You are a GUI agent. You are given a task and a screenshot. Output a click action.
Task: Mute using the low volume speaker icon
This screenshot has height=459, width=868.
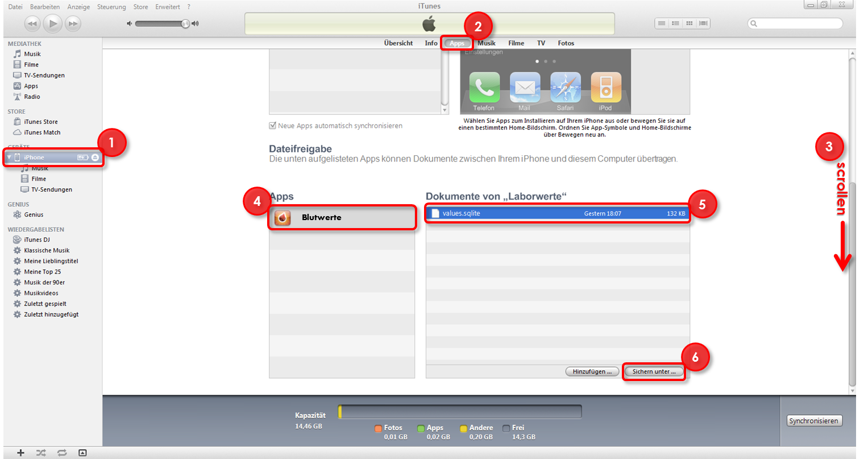click(x=130, y=23)
